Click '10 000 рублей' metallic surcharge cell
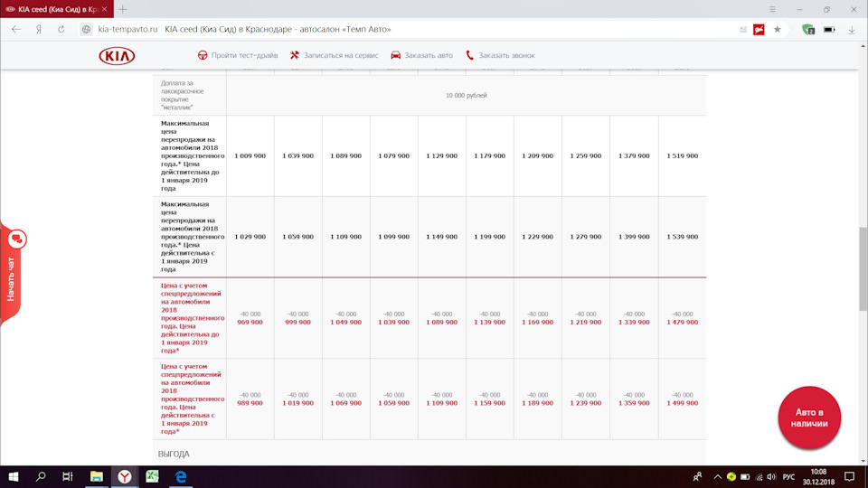This screenshot has width=868, height=488. pos(467,95)
